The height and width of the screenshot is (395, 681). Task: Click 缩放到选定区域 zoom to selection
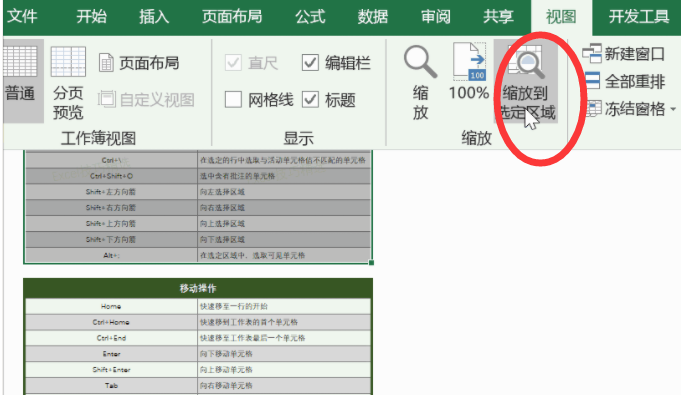(526, 82)
